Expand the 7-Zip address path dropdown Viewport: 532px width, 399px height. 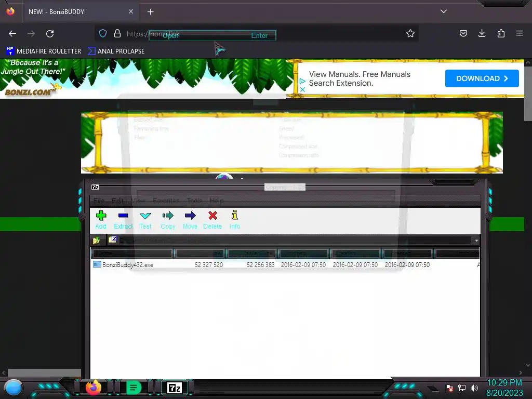(x=476, y=241)
